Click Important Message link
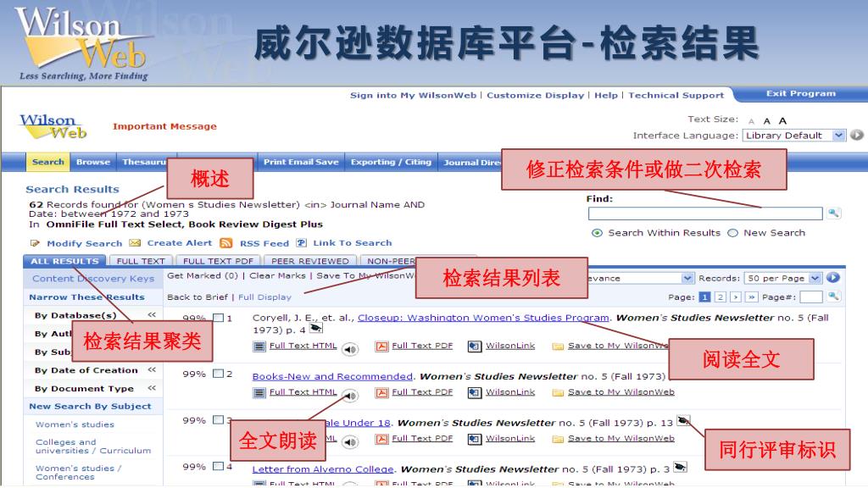The image size is (868, 488). pos(164,126)
